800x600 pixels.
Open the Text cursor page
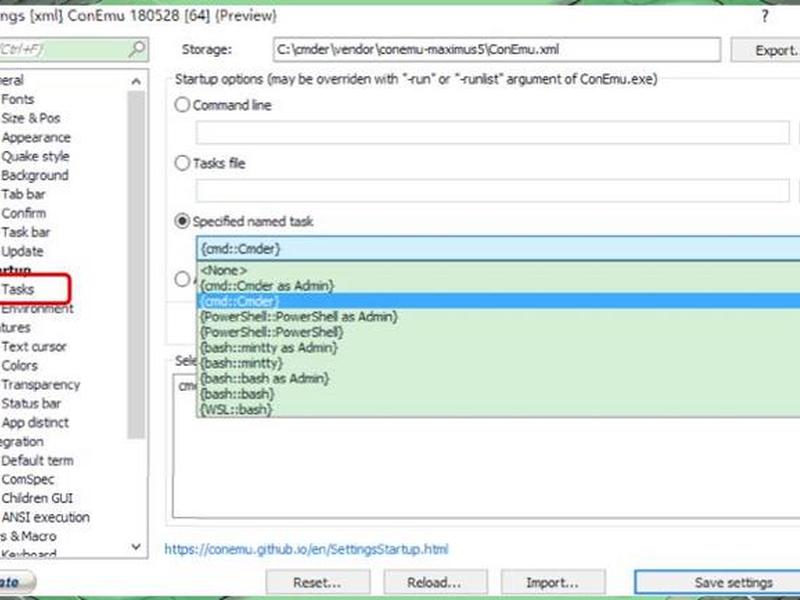tap(34, 347)
